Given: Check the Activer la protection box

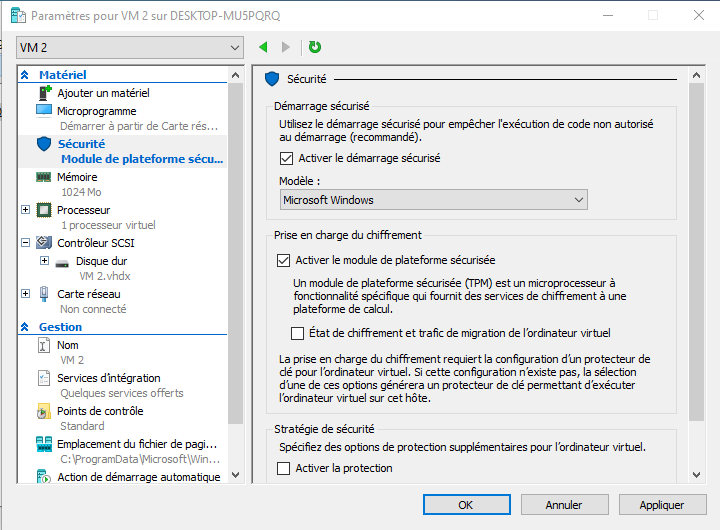Looking at the screenshot, I should tap(283, 468).
